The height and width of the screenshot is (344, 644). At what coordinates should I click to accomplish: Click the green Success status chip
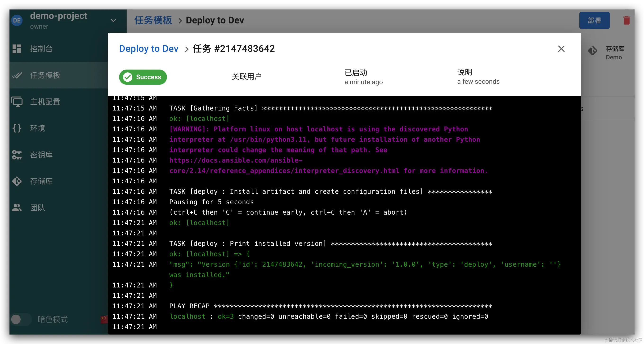[143, 77]
